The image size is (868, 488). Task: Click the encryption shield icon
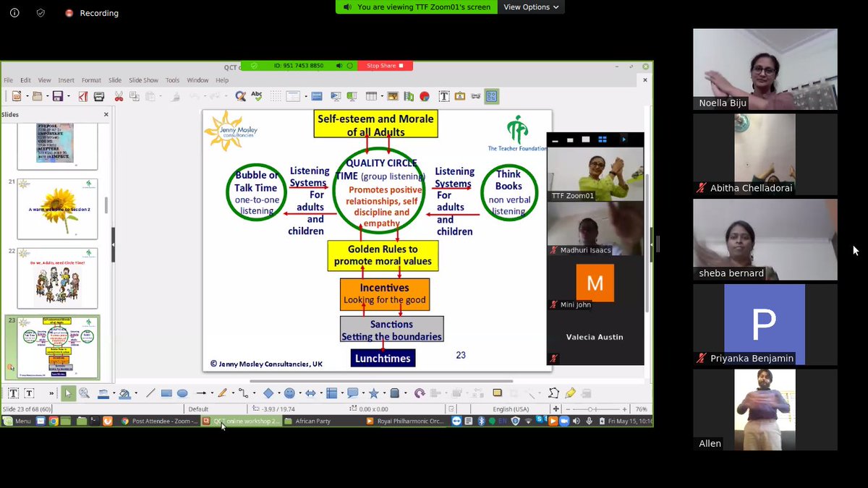click(x=41, y=13)
